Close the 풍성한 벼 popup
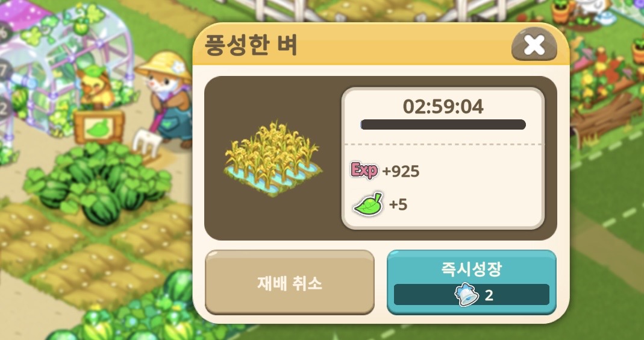Screen dimensions: 644x340 click(x=534, y=45)
